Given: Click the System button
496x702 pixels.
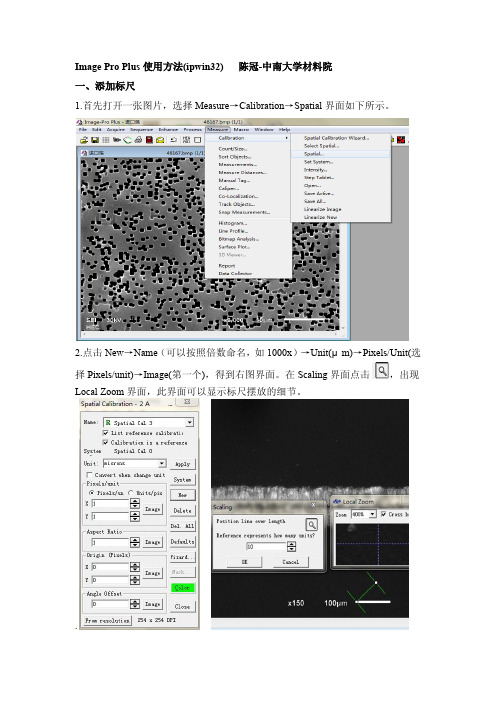Looking at the screenshot, I should [183, 479].
